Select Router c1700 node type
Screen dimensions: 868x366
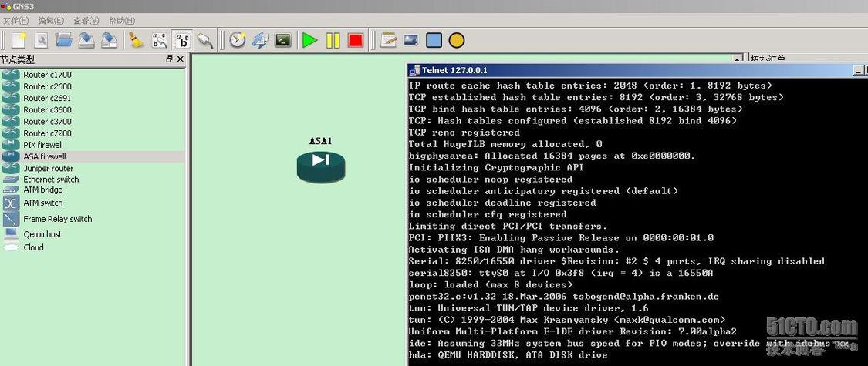tap(93, 75)
